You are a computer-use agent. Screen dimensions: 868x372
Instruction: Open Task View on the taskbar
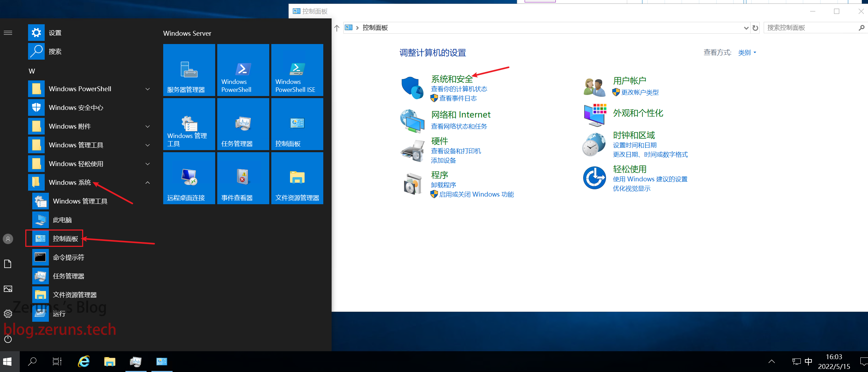coord(57,362)
